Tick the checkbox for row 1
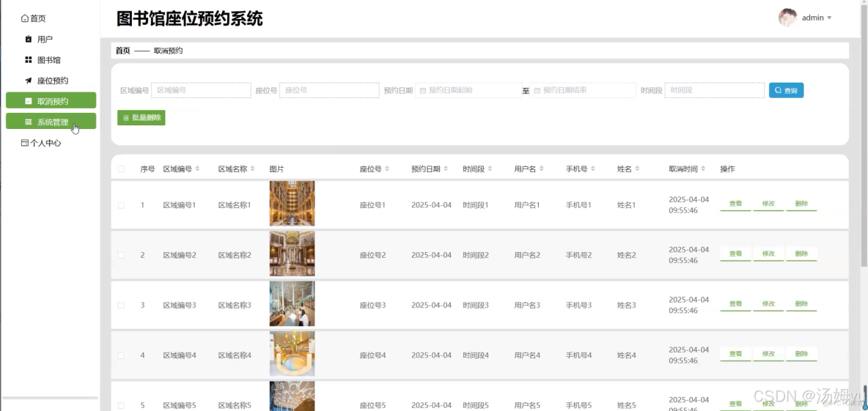The width and height of the screenshot is (868, 411). (x=121, y=204)
